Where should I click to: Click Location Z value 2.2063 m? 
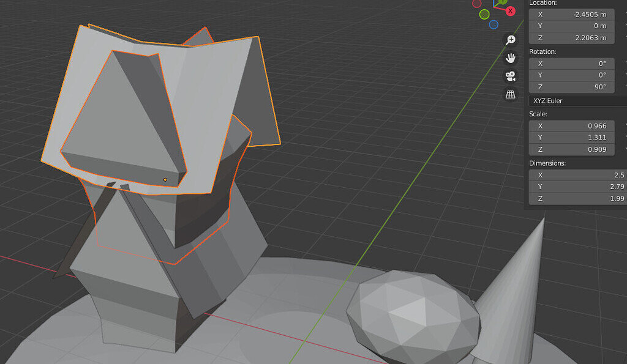click(x=572, y=38)
